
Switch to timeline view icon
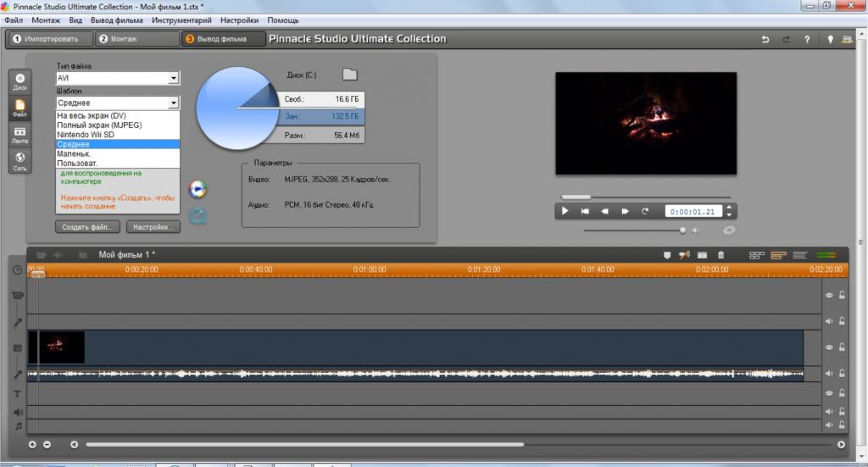click(x=778, y=255)
